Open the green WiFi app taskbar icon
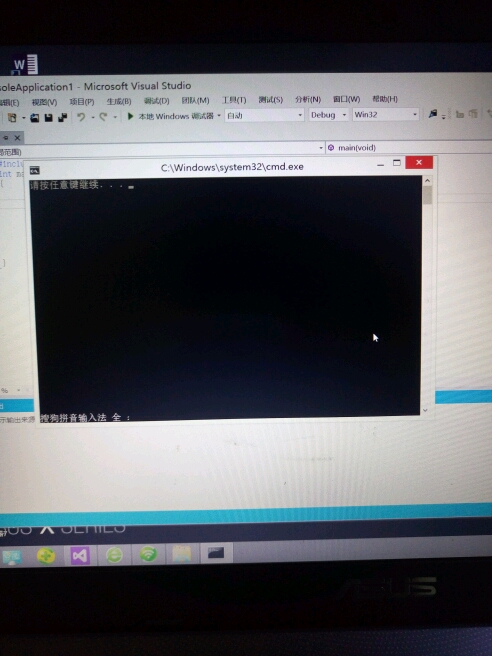Screen dimensions: 492x656 [x=149, y=554]
